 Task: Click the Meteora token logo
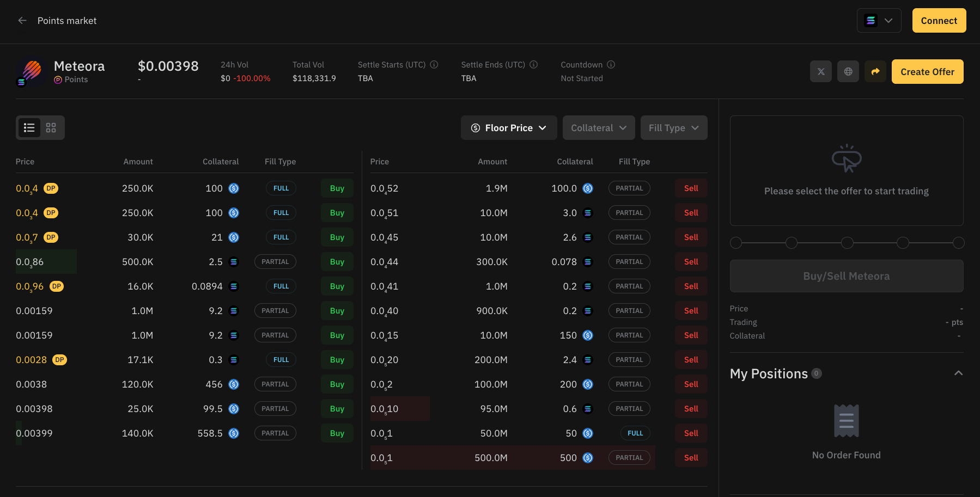point(32,72)
